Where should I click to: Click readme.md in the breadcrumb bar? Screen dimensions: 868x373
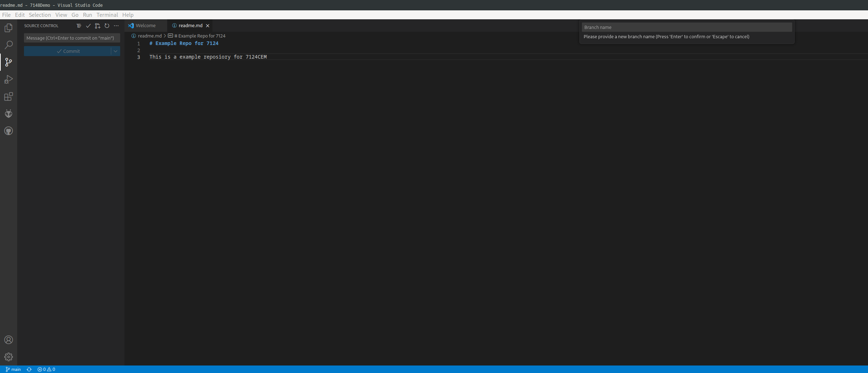[149, 36]
